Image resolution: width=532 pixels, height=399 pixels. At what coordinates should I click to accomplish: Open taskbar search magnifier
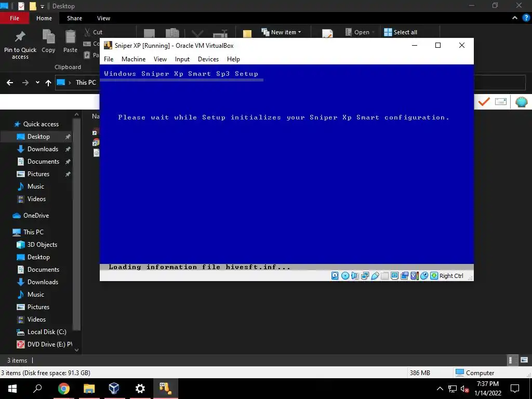[37, 389]
